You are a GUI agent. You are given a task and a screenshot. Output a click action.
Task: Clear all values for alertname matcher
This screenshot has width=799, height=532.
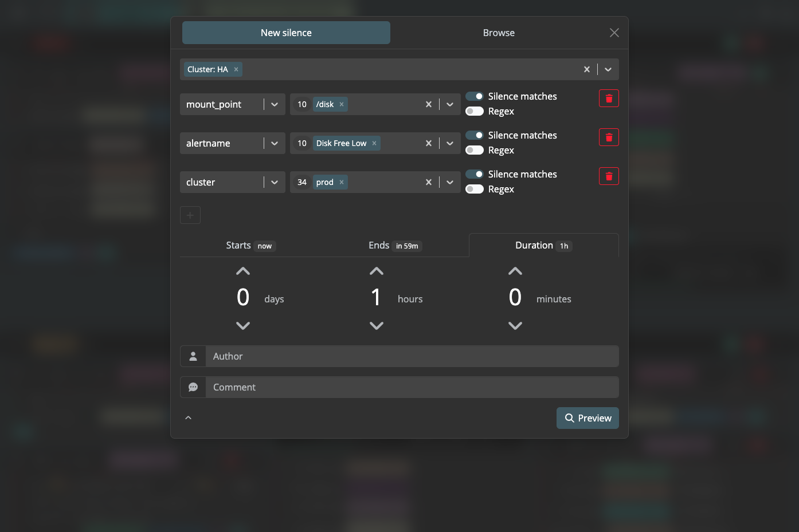pyautogui.click(x=429, y=143)
